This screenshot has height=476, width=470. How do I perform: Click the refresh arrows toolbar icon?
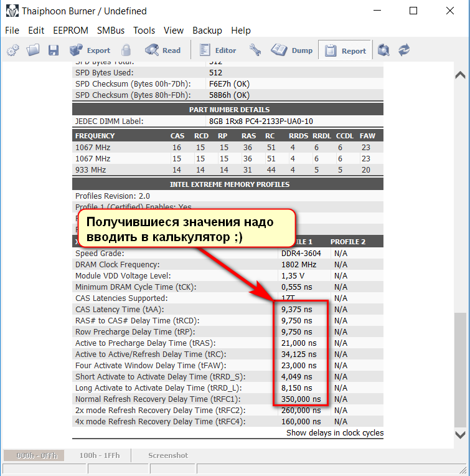404,50
